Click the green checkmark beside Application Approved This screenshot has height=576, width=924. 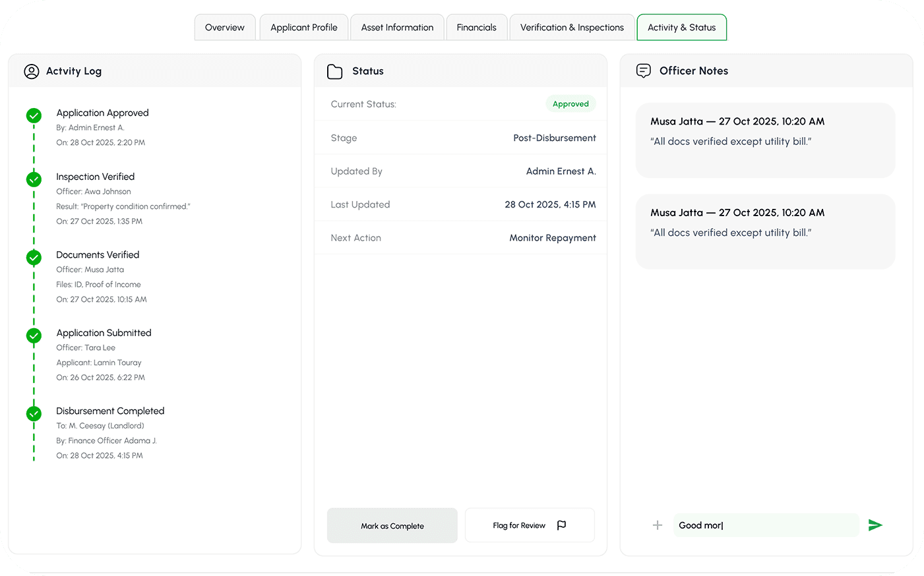pyautogui.click(x=34, y=115)
